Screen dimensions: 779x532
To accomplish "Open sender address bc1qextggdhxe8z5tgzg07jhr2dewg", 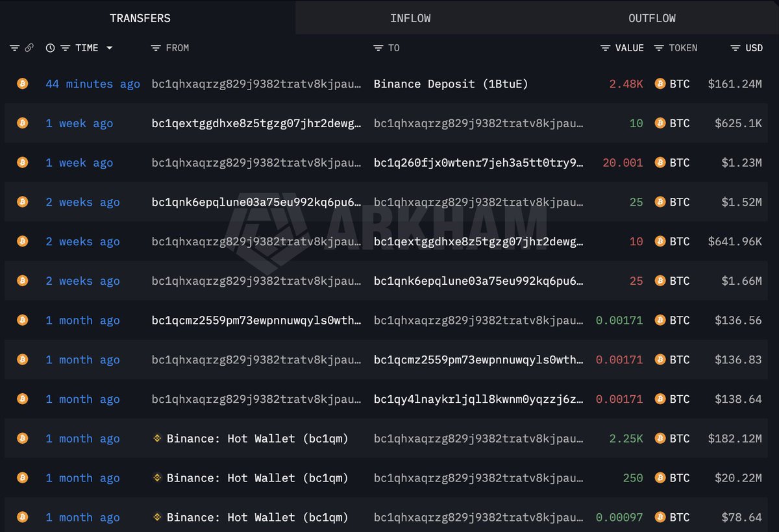I will coord(257,123).
